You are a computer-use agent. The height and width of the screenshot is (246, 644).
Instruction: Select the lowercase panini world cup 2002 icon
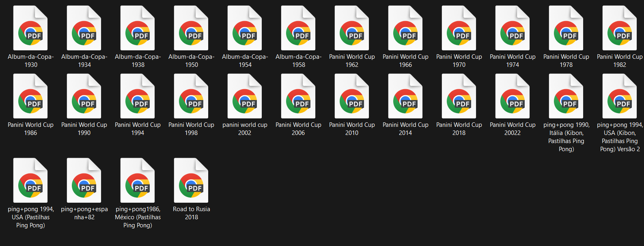pos(245,96)
